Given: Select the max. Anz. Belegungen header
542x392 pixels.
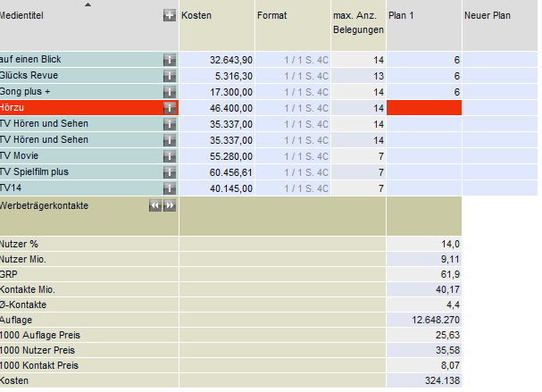Looking at the screenshot, I should (358, 26).
